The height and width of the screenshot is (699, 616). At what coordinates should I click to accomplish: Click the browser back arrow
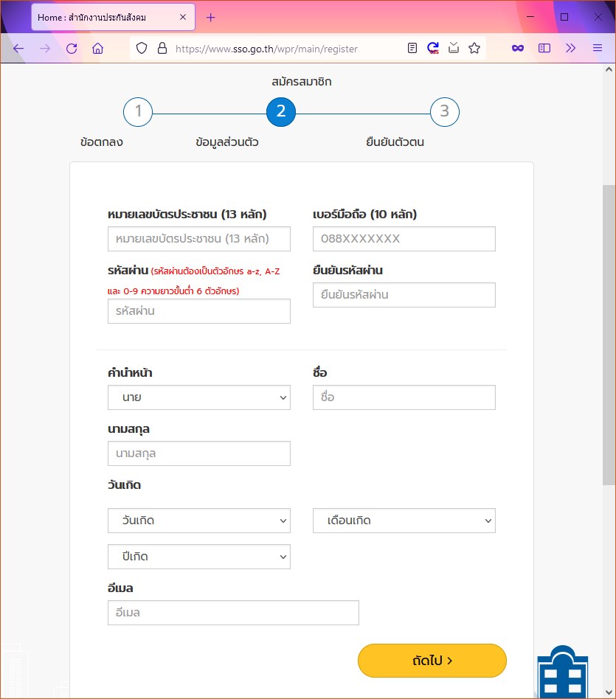[18, 49]
